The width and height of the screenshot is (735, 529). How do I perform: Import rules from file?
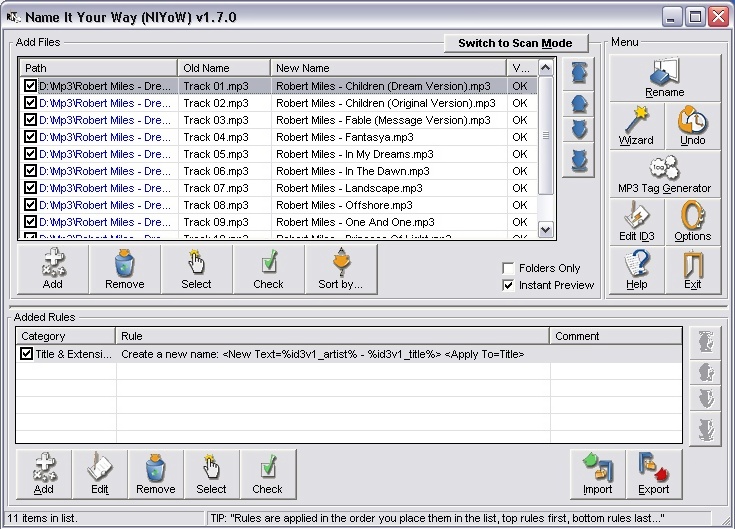point(597,473)
